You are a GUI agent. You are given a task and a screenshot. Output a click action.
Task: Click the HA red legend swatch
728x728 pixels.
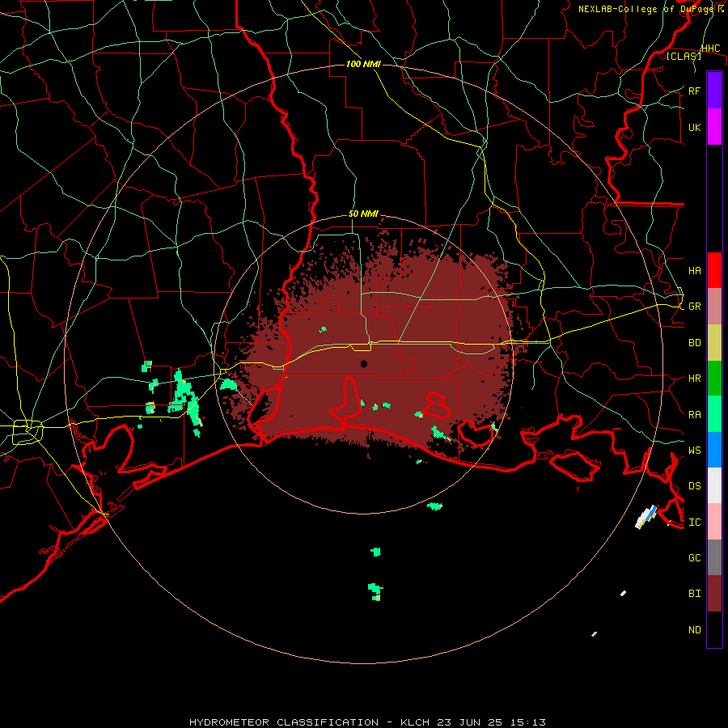click(x=714, y=270)
